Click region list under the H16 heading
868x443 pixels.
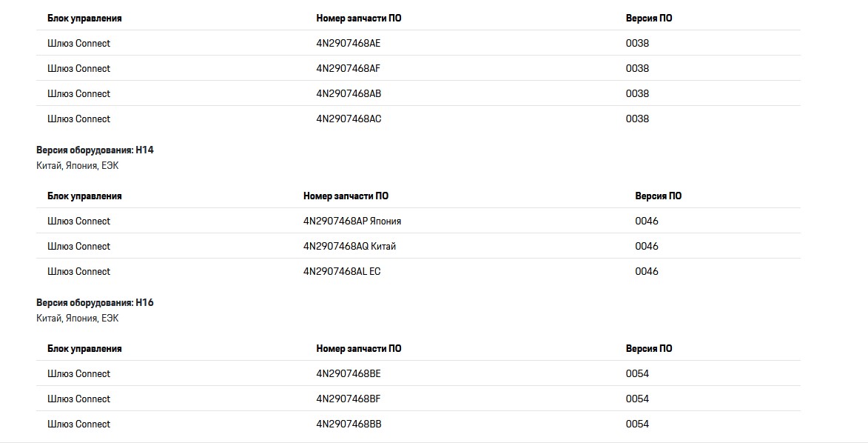click(x=77, y=319)
